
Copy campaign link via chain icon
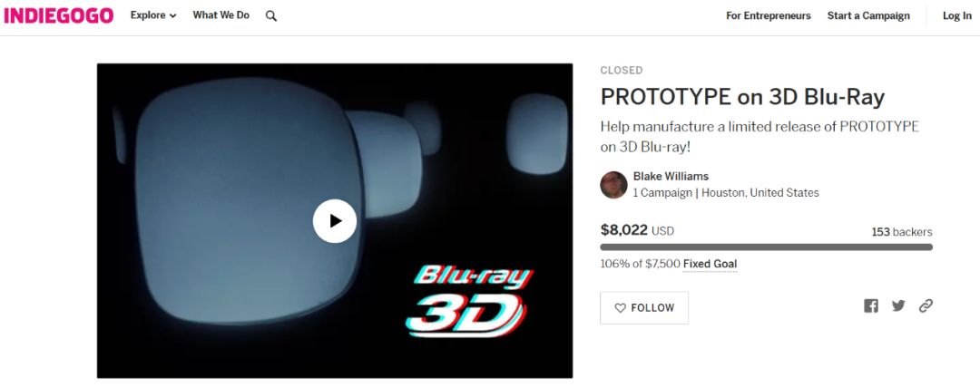click(x=926, y=305)
